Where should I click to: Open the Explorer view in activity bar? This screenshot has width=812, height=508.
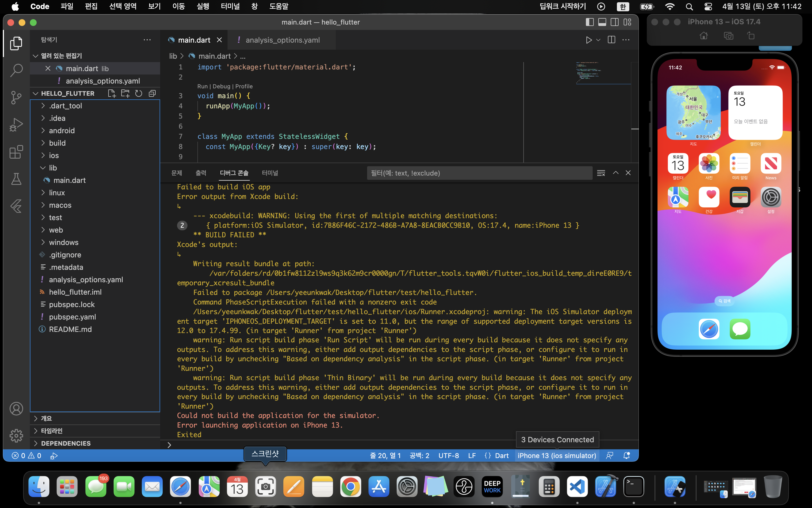point(16,43)
